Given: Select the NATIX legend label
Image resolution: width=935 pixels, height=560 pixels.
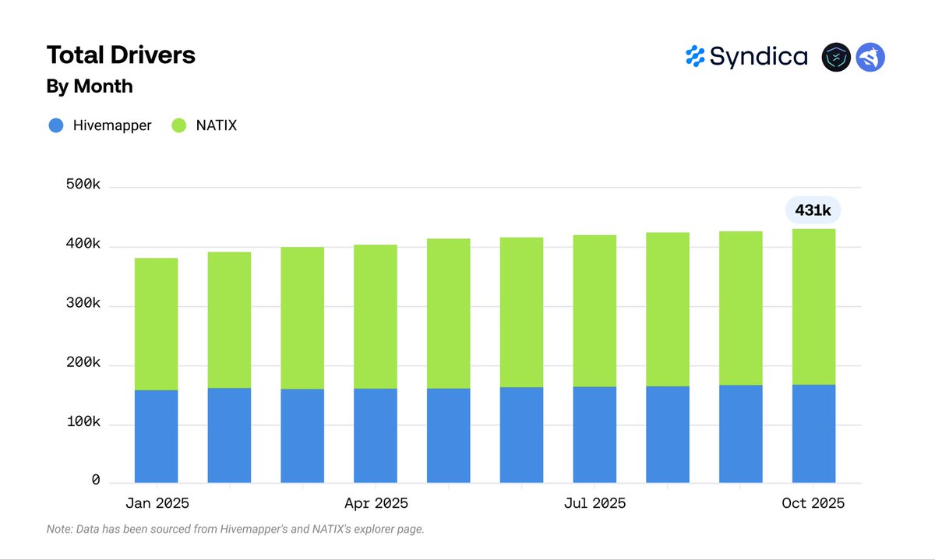Looking at the screenshot, I should (x=216, y=125).
